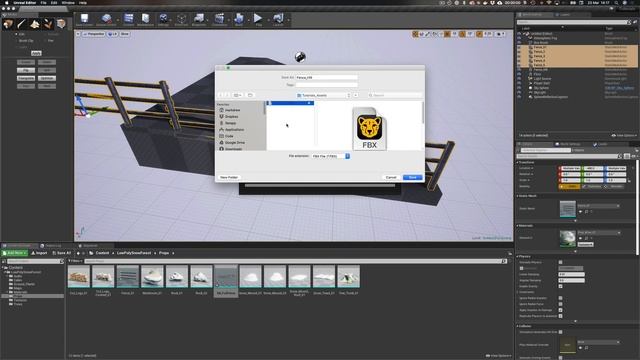
Task: Click the FBX file preview icon
Action: [x=369, y=129]
